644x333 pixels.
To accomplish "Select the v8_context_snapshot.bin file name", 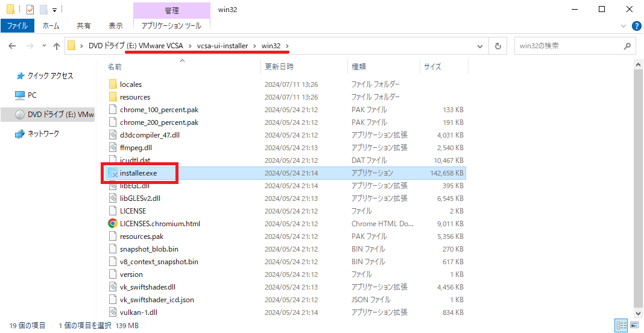I will click(x=159, y=261).
